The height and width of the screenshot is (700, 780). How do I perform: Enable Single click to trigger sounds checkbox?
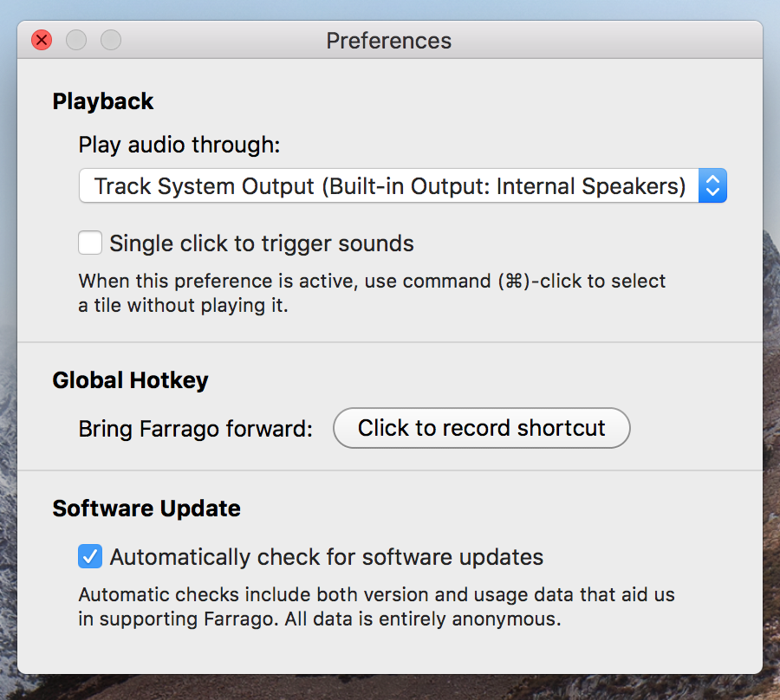point(90,243)
